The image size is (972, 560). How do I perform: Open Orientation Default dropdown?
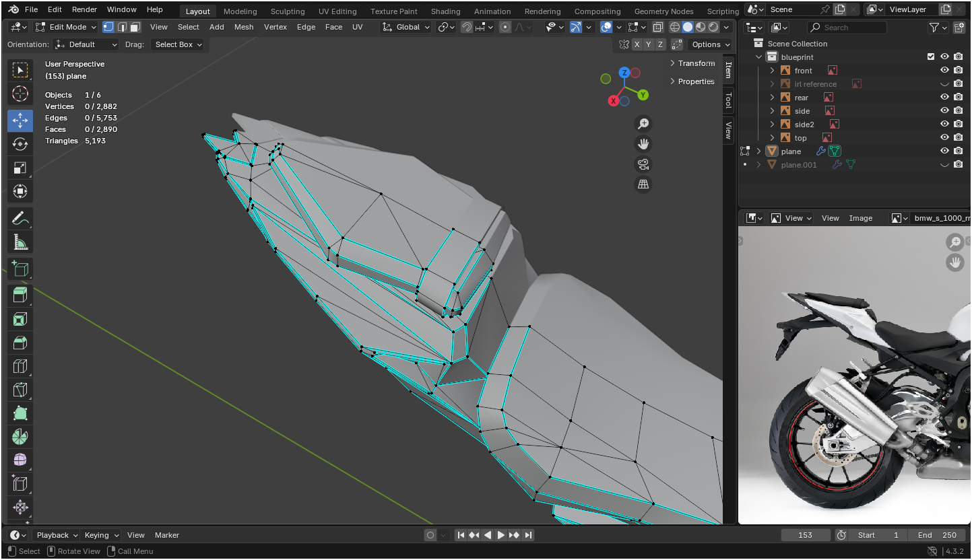click(87, 44)
